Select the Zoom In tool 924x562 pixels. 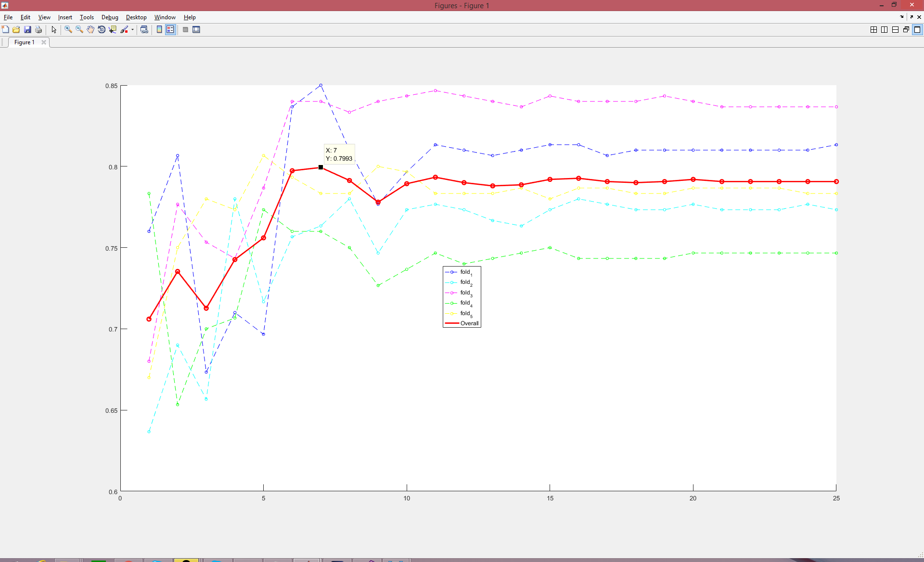pyautogui.click(x=68, y=29)
